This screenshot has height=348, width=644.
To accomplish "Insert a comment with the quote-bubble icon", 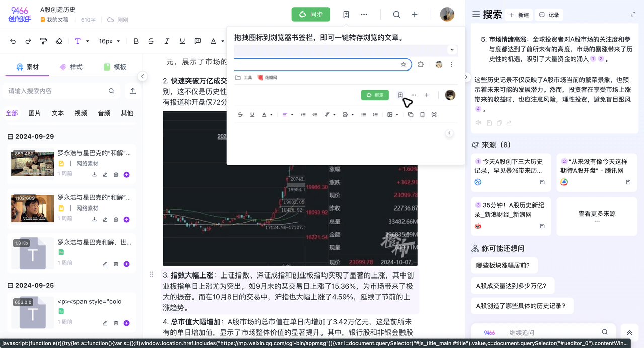I will coord(198,41).
